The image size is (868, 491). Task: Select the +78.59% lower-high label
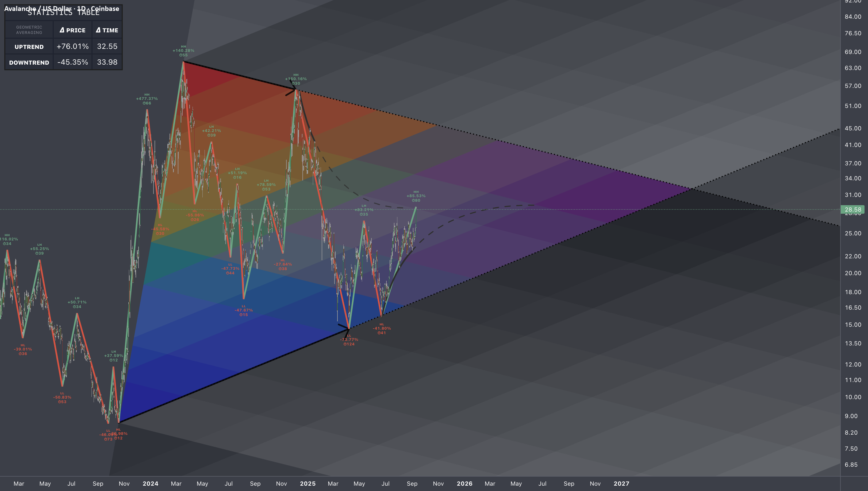[x=266, y=185]
